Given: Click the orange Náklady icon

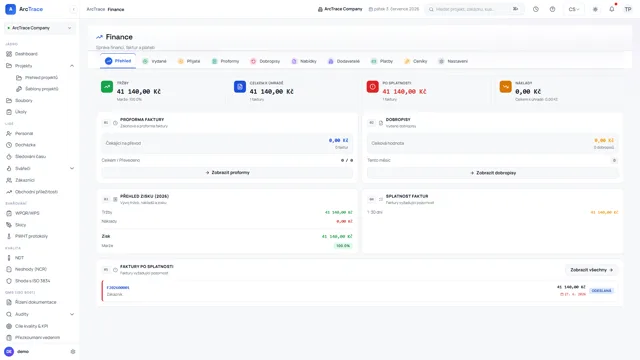Looking at the screenshot, I should (x=506, y=87).
